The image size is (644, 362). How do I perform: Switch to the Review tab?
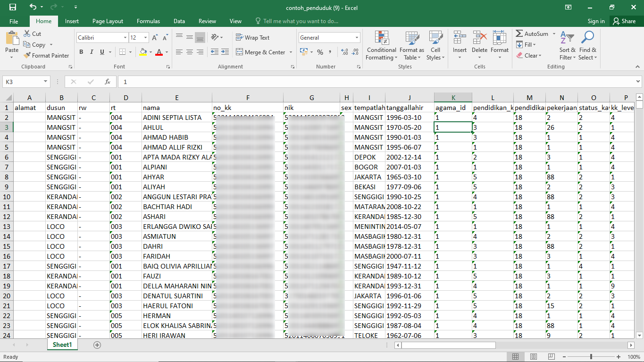point(207,21)
